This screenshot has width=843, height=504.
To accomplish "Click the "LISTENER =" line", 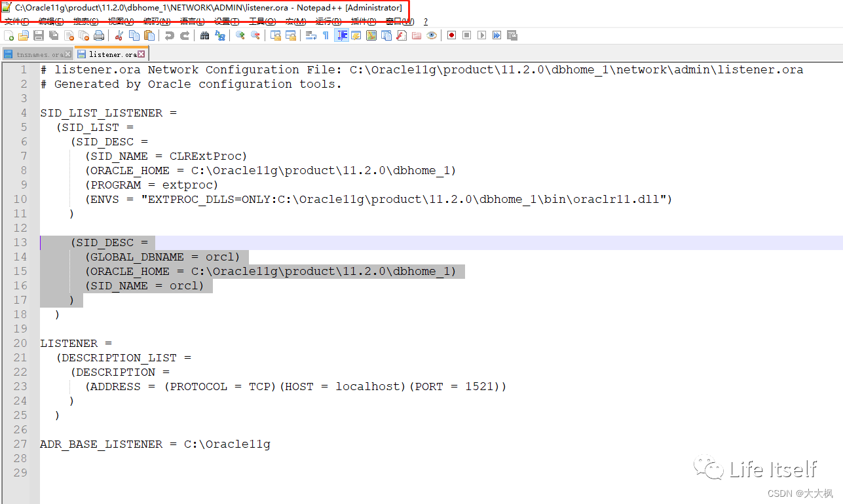I will (76, 343).
